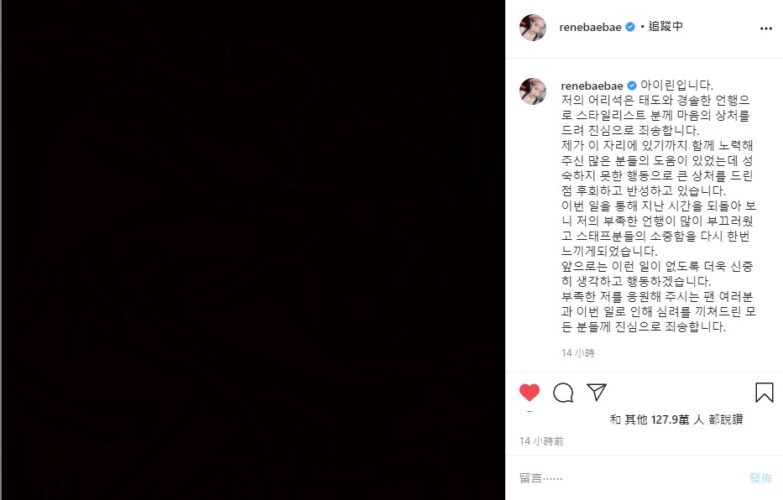Save post with bookmark icon
This screenshot has width=783, height=500.
pyautogui.click(x=764, y=393)
